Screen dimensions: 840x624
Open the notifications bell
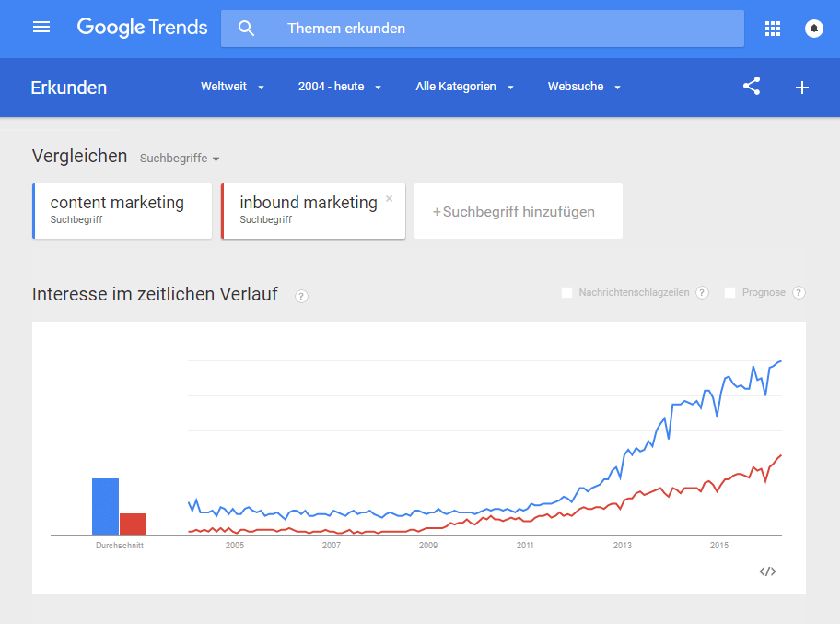tap(814, 29)
